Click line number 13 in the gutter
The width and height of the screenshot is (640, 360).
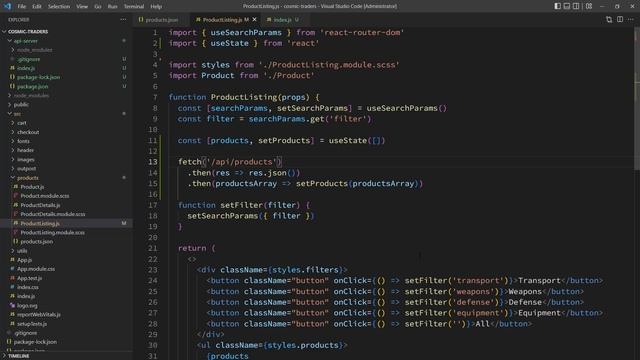tap(153, 162)
